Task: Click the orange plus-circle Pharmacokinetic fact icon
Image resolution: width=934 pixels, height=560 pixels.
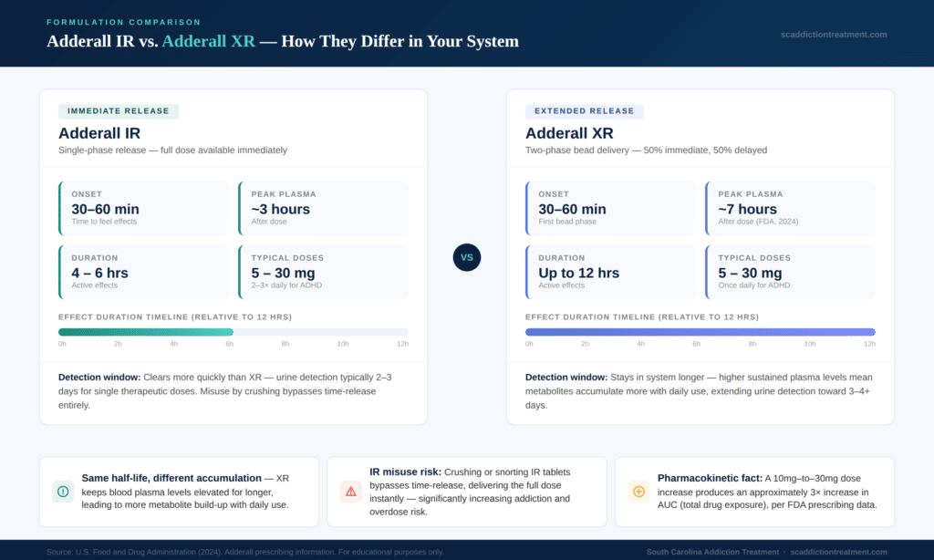Action: (x=638, y=492)
